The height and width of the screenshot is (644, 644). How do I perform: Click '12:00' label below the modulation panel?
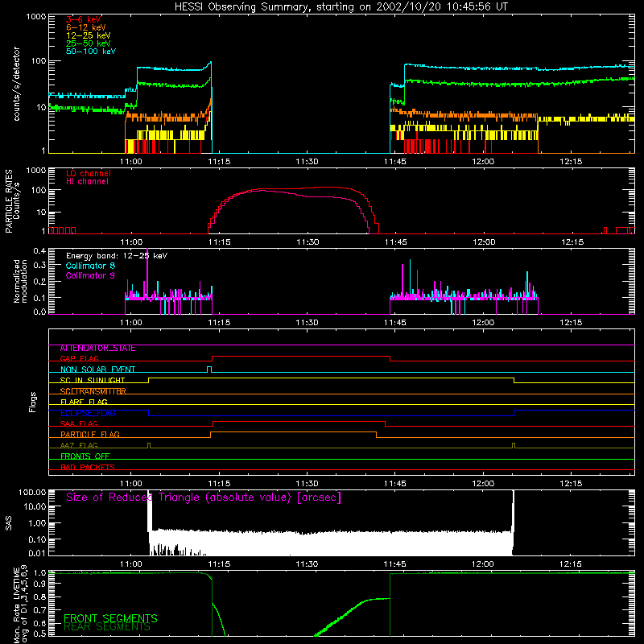(x=482, y=323)
